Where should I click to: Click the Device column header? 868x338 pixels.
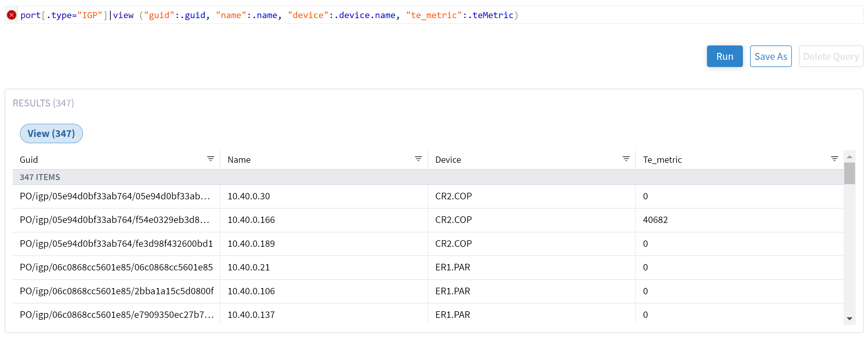448,159
